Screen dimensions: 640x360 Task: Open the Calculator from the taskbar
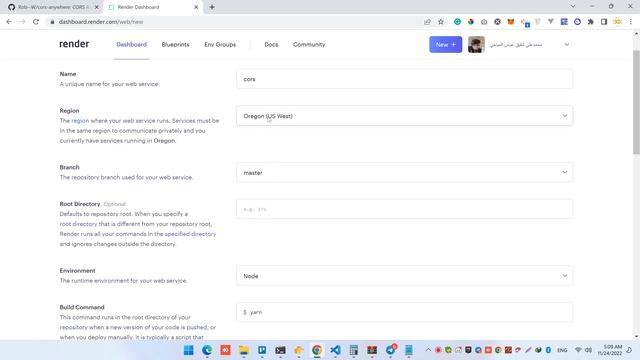click(x=354, y=350)
